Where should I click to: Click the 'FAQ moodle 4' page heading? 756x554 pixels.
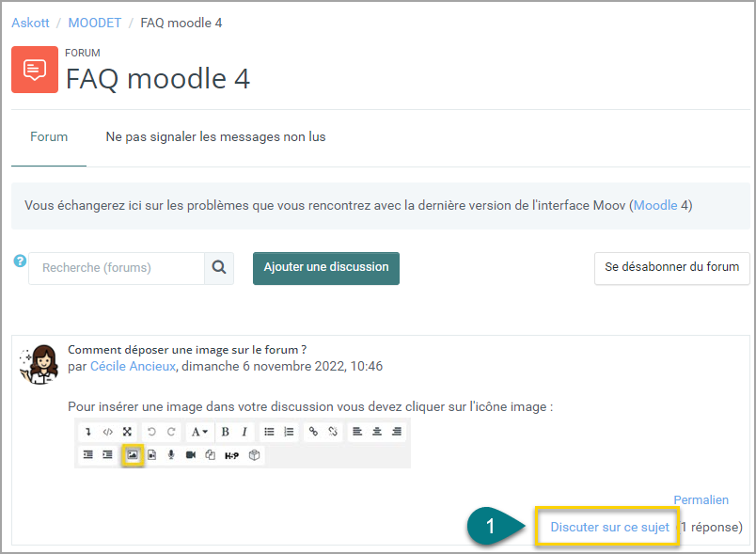coord(158,79)
